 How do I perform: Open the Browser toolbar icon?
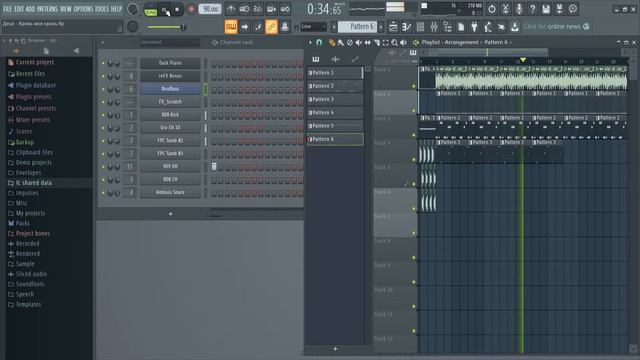[x=447, y=27]
